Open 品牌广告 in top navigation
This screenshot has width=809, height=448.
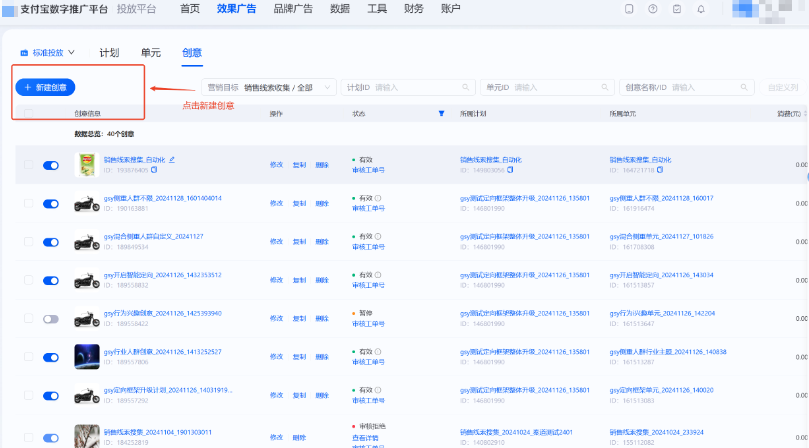(x=293, y=9)
